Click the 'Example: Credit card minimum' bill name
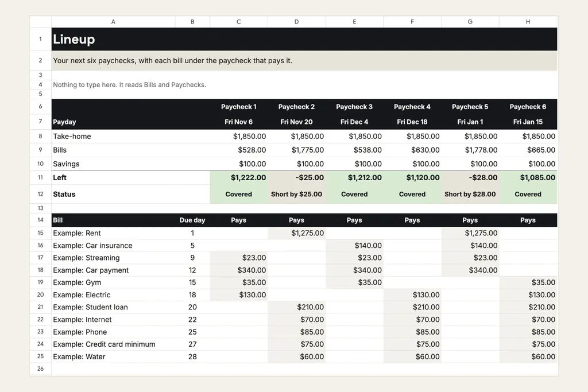 (104, 344)
